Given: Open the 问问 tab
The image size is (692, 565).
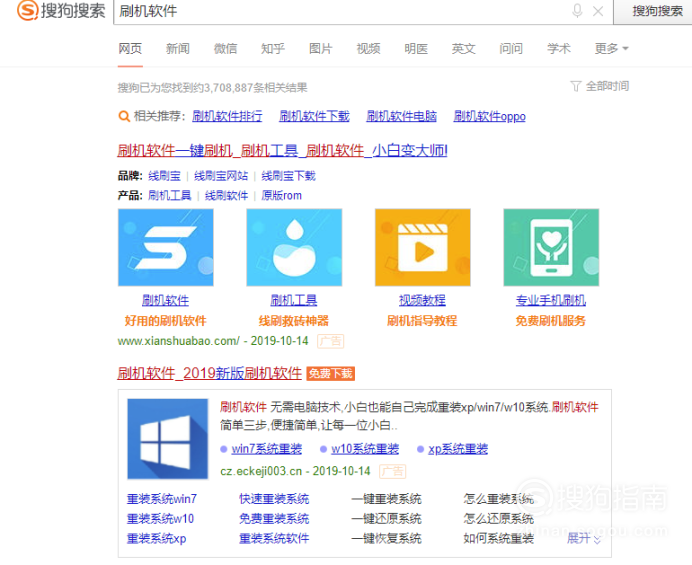Looking at the screenshot, I should coord(511,48).
